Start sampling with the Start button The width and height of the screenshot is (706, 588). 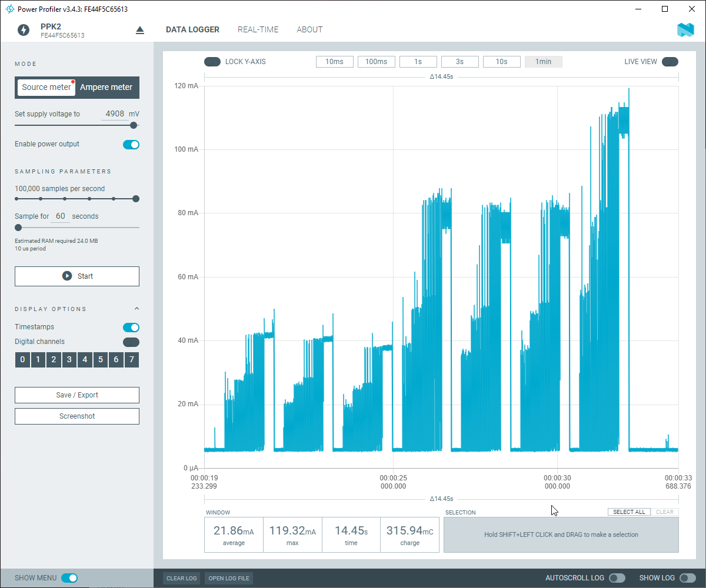pos(77,276)
